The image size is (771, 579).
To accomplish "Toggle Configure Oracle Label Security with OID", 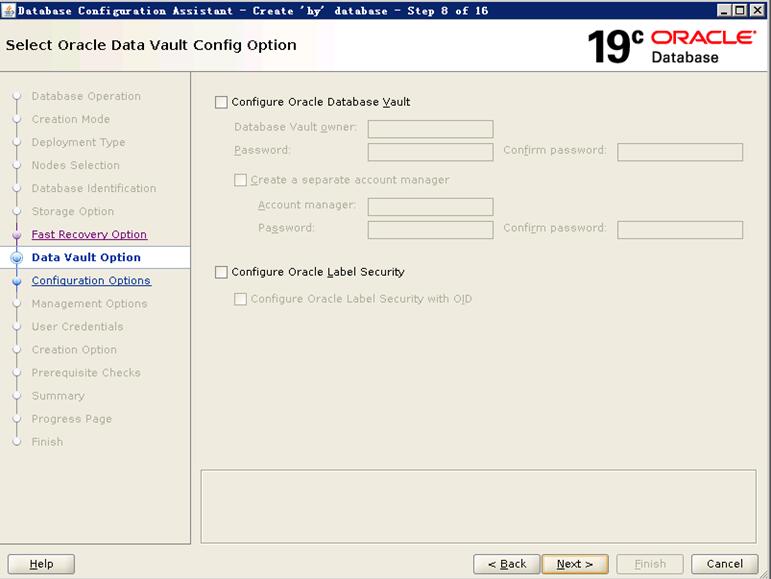I will (240, 299).
